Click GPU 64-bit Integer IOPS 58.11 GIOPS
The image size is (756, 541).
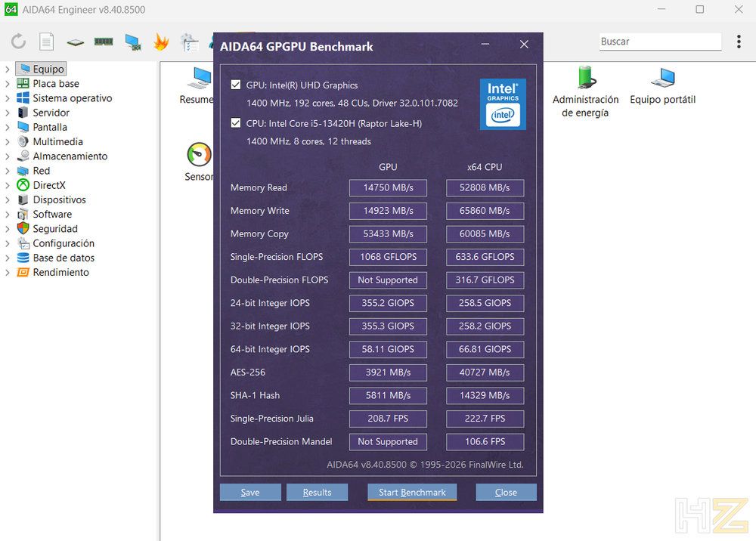point(388,349)
